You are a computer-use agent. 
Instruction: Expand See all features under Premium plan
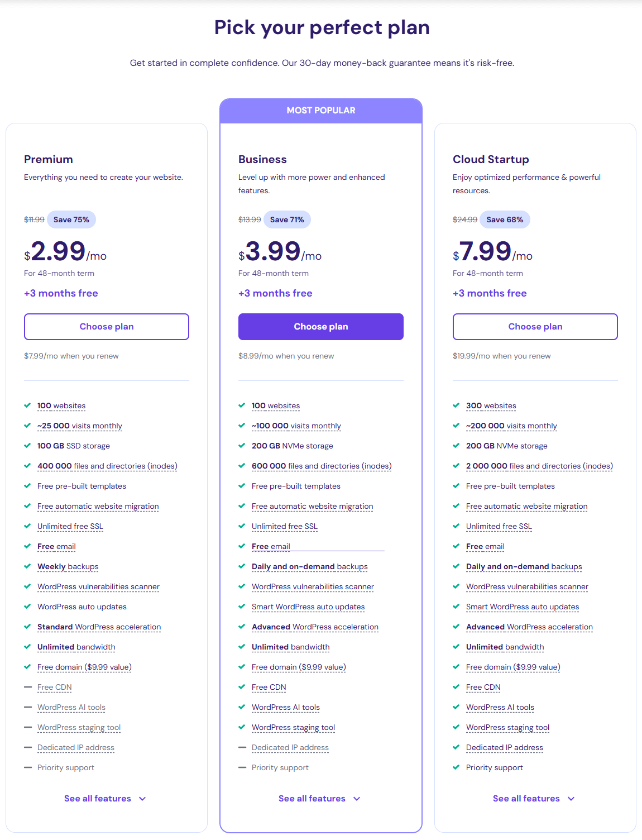click(x=105, y=799)
